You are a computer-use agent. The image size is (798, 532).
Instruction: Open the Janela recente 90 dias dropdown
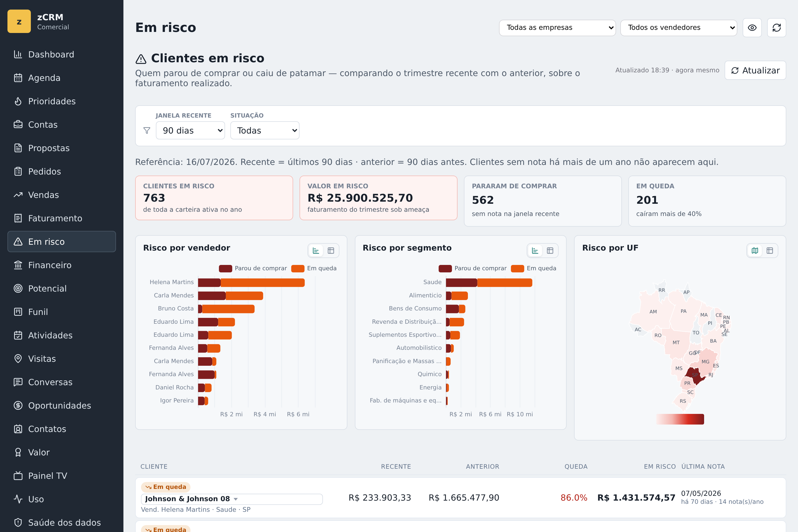(x=190, y=130)
